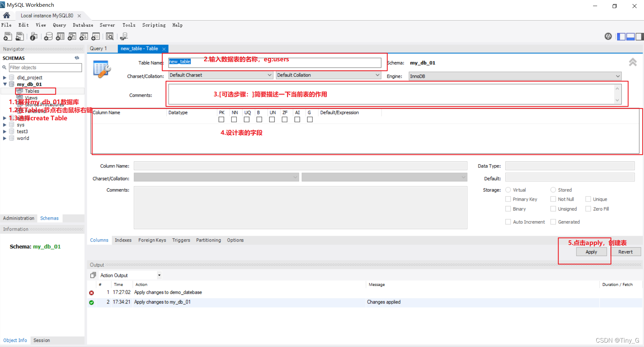This screenshot has height=347, width=644.
Task: Open the Action Output dropdown arrow
Action: 159,275
